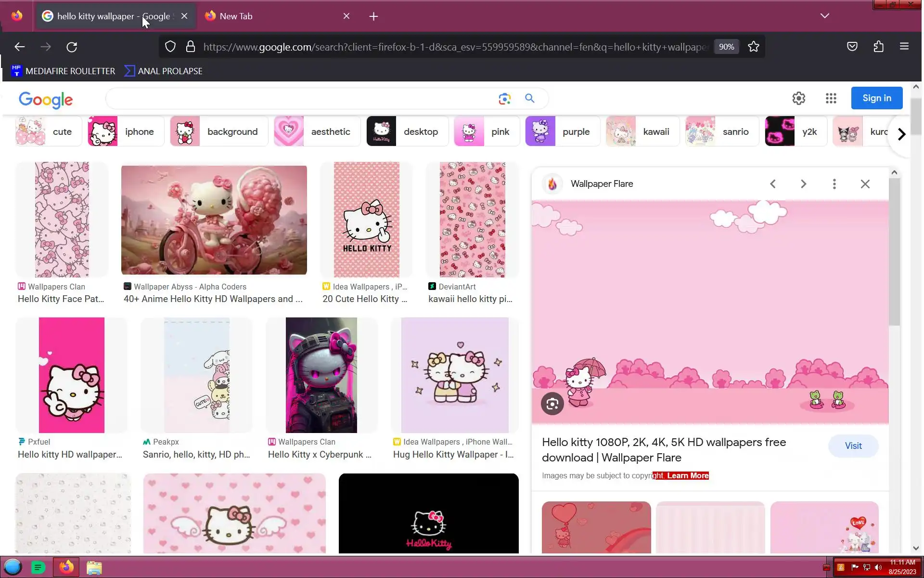Click the Visit button

(x=853, y=446)
